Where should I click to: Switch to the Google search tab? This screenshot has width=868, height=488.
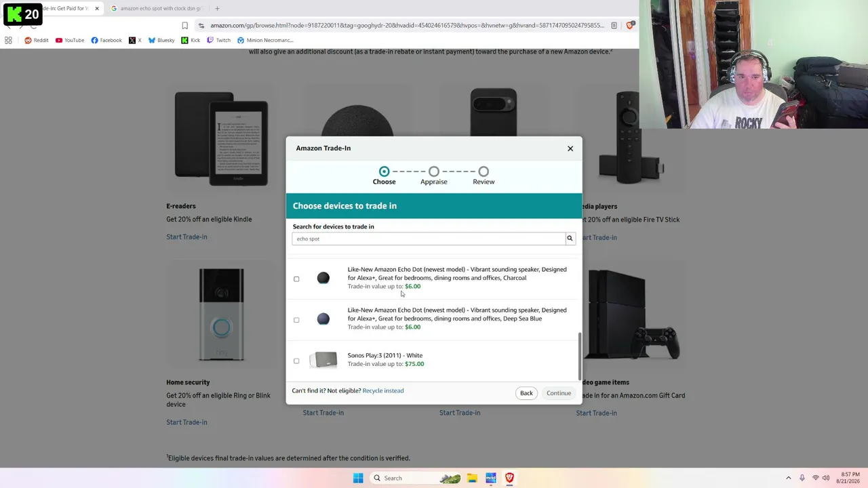point(160,8)
